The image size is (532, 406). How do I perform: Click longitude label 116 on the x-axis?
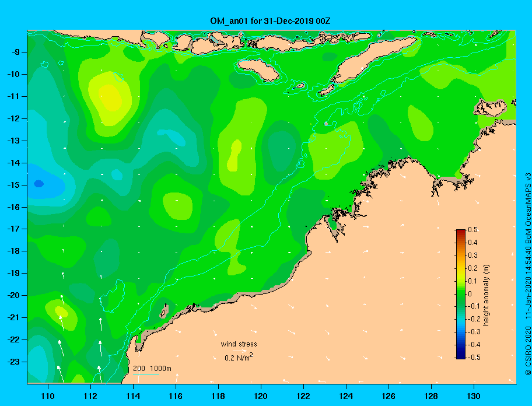tap(176, 396)
